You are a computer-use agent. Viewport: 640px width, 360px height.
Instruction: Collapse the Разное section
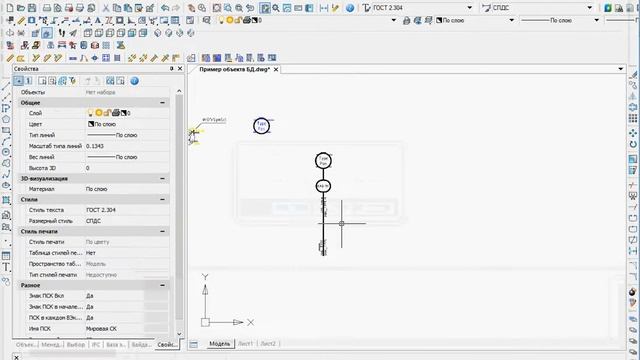pyautogui.click(x=162, y=285)
